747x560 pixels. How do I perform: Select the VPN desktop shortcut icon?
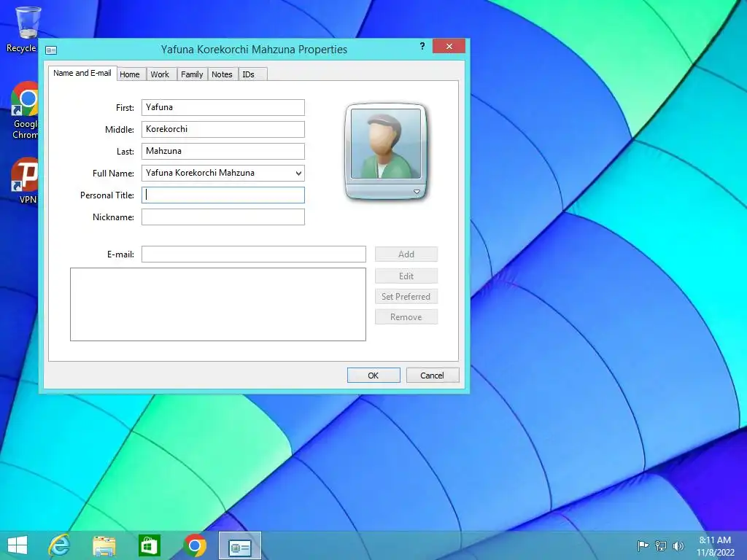(26, 180)
